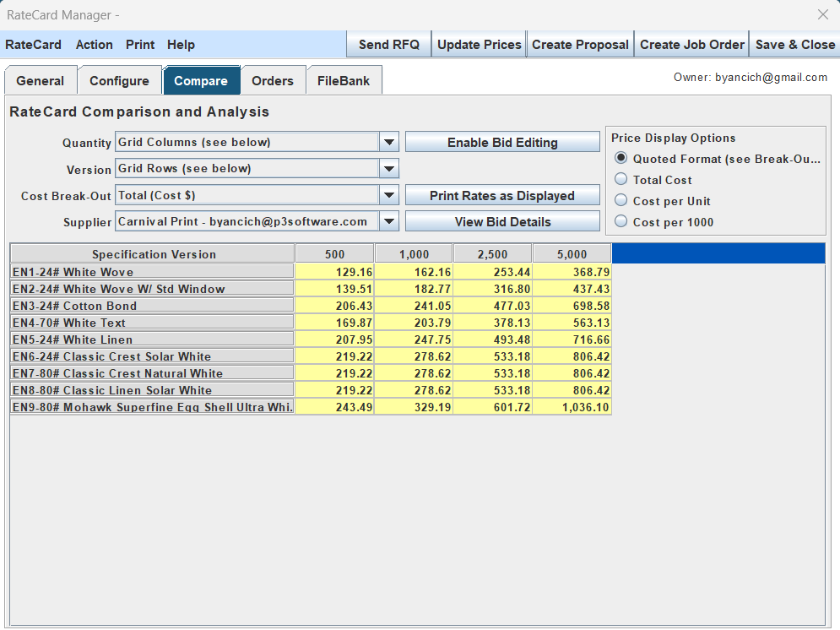Open the Version dropdown list
This screenshot has height=630, width=840.
388,169
